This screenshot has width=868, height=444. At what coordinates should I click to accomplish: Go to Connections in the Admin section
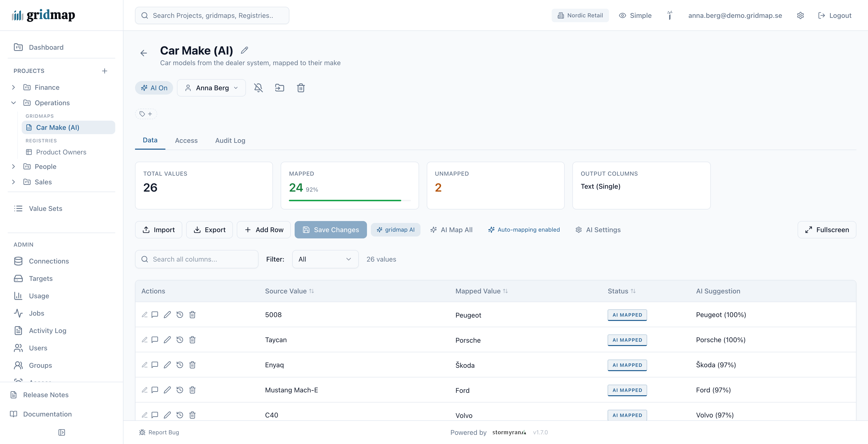click(x=61, y=261)
